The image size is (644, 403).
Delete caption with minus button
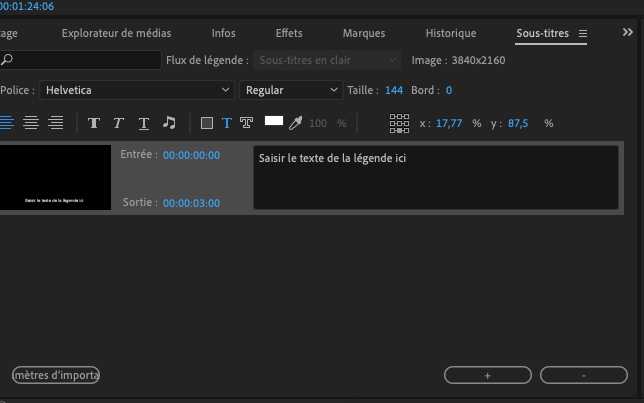(584, 375)
